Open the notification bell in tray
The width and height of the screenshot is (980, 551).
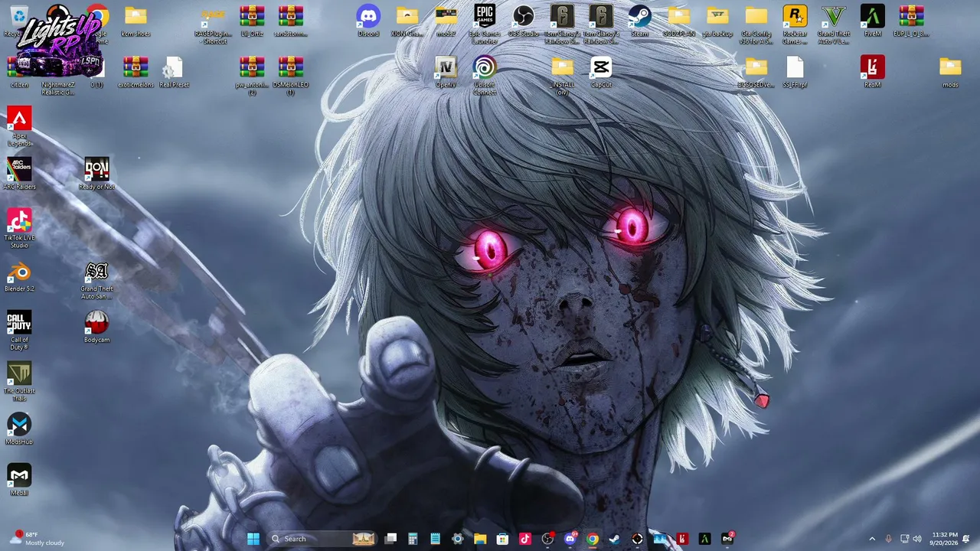(966, 539)
